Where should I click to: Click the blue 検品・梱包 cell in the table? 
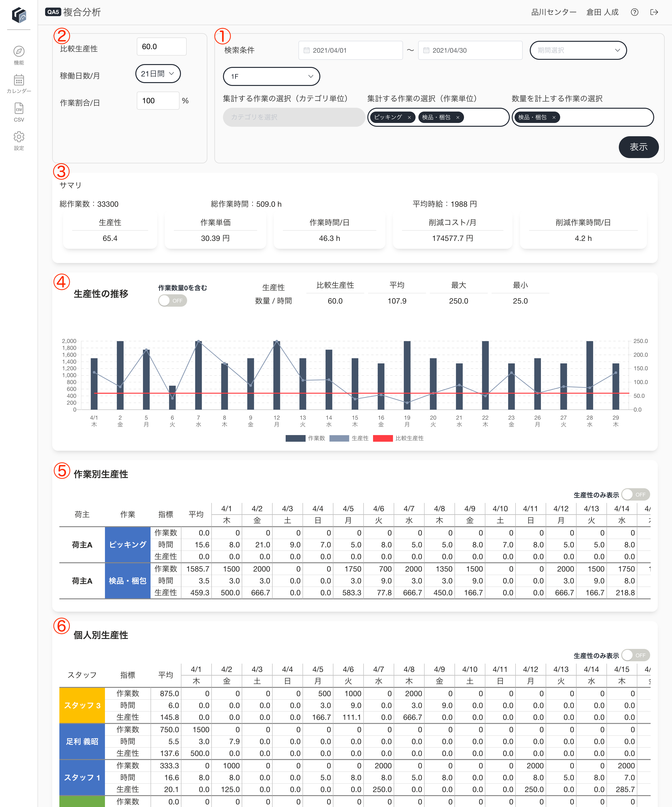pyautogui.click(x=128, y=581)
